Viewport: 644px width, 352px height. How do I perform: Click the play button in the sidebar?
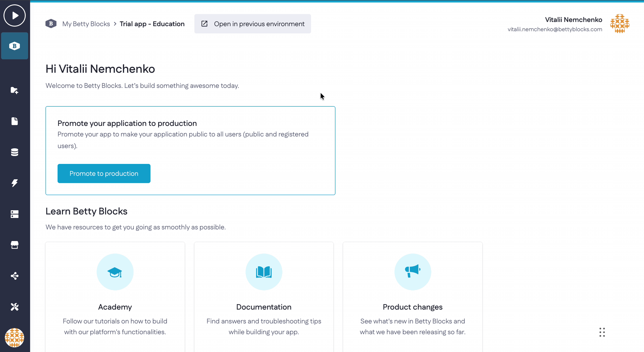click(14, 16)
